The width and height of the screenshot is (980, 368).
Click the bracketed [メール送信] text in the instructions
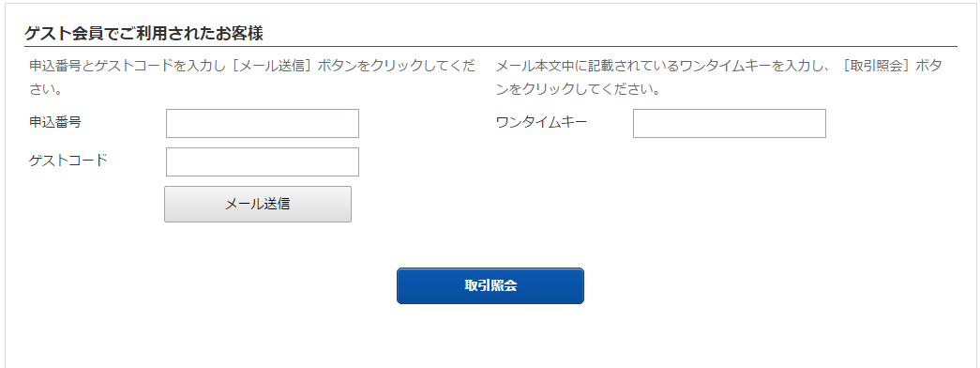tap(273, 66)
